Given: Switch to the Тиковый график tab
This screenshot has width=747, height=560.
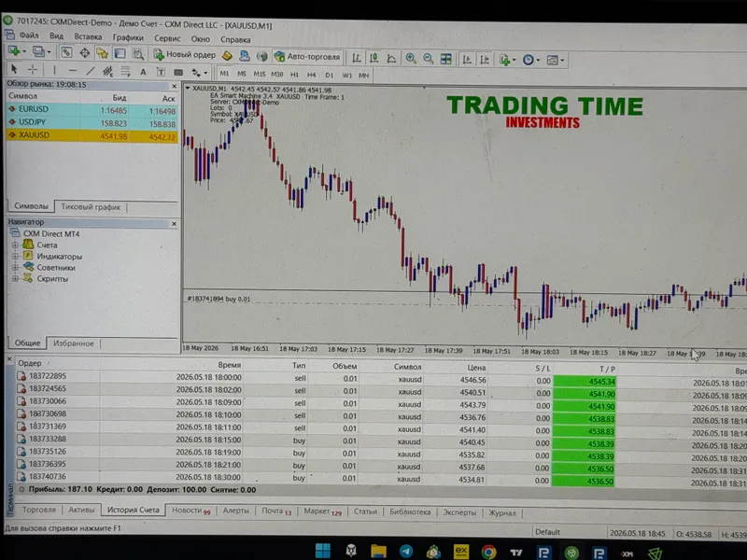Looking at the screenshot, I should coord(91,207).
